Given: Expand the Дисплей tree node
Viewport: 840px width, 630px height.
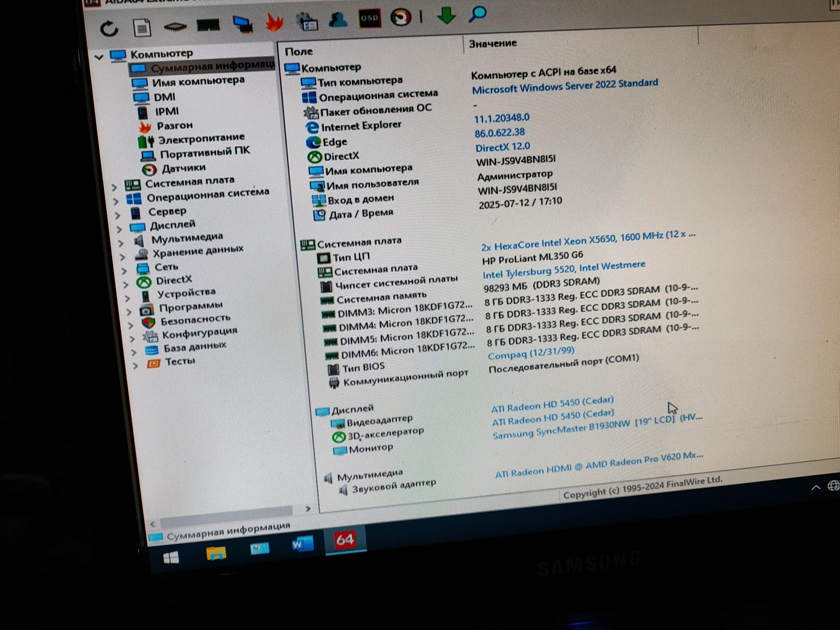Looking at the screenshot, I should [x=119, y=229].
